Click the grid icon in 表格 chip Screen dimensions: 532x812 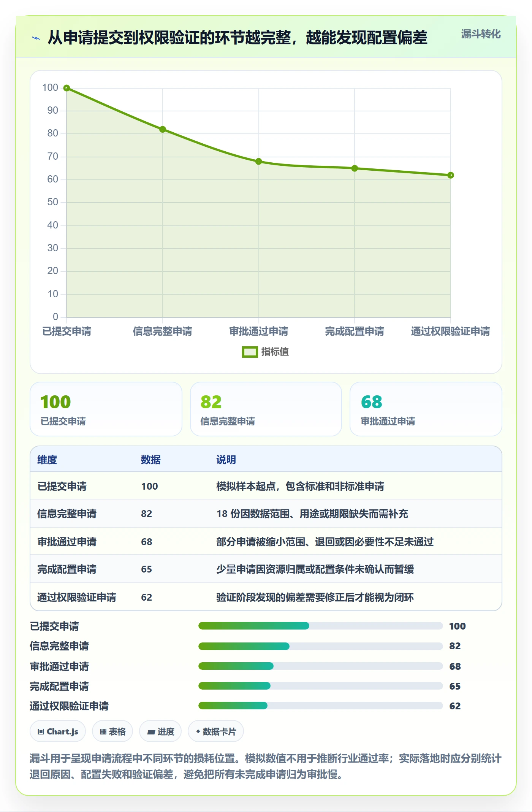(103, 732)
